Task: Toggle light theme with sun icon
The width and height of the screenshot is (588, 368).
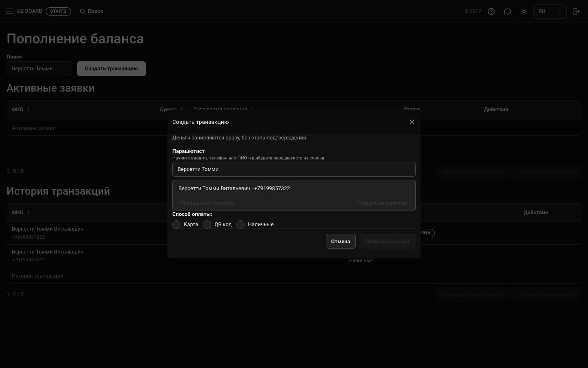Action: (x=524, y=11)
